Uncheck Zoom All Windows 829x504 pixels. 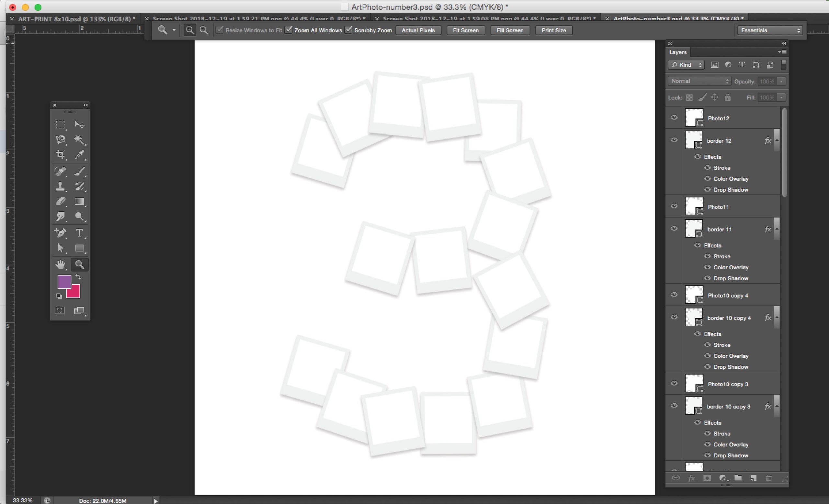click(x=289, y=30)
